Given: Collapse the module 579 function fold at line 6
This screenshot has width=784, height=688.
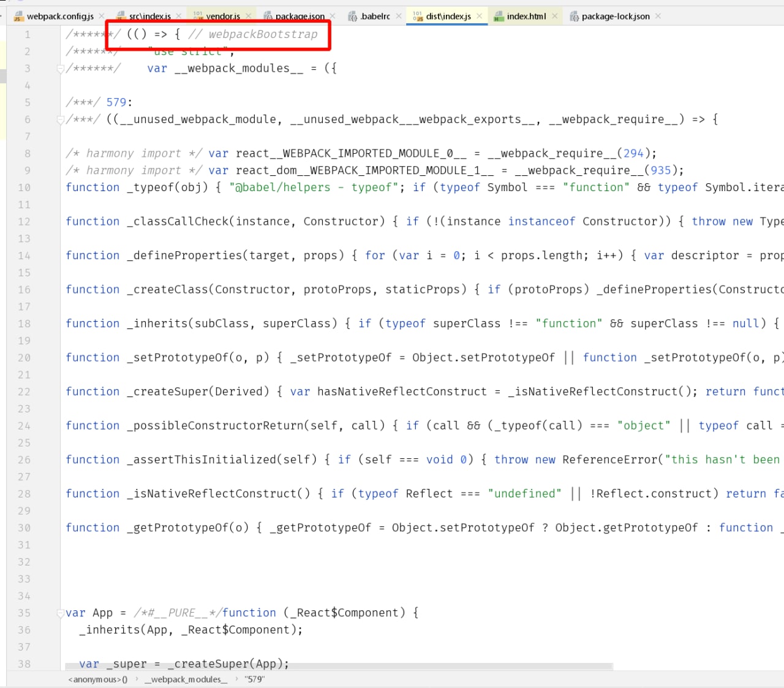Looking at the screenshot, I should (x=60, y=120).
